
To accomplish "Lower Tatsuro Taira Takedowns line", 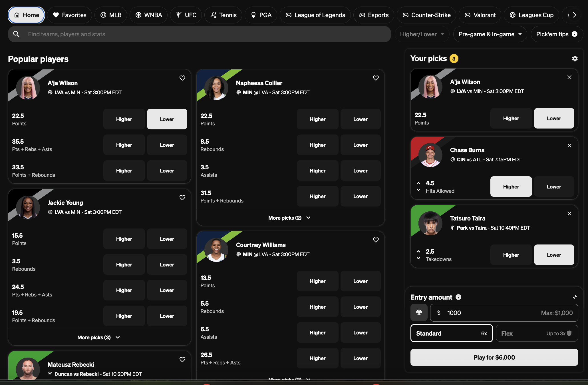I will (x=418, y=258).
